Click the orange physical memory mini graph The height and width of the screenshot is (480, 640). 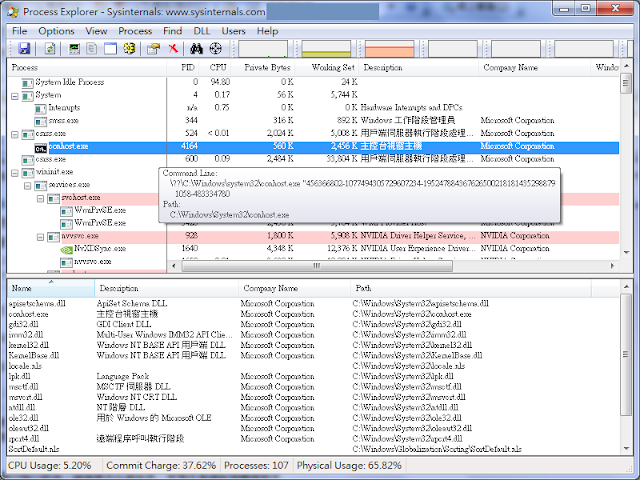(389, 49)
